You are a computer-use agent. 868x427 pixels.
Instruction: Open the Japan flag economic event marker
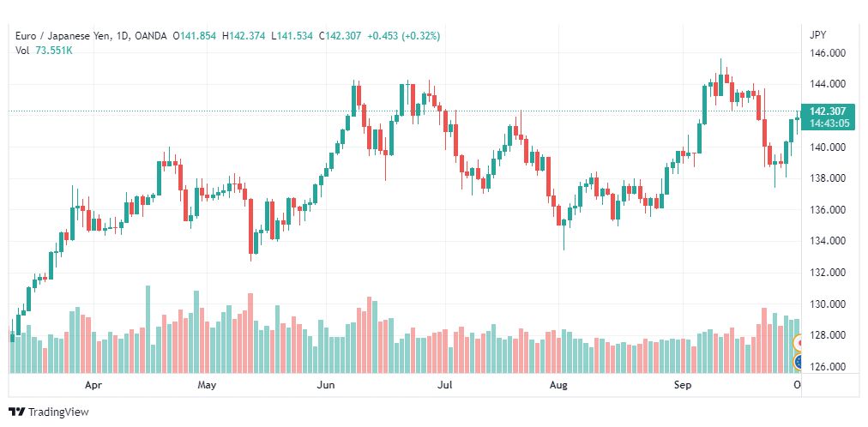pos(798,344)
